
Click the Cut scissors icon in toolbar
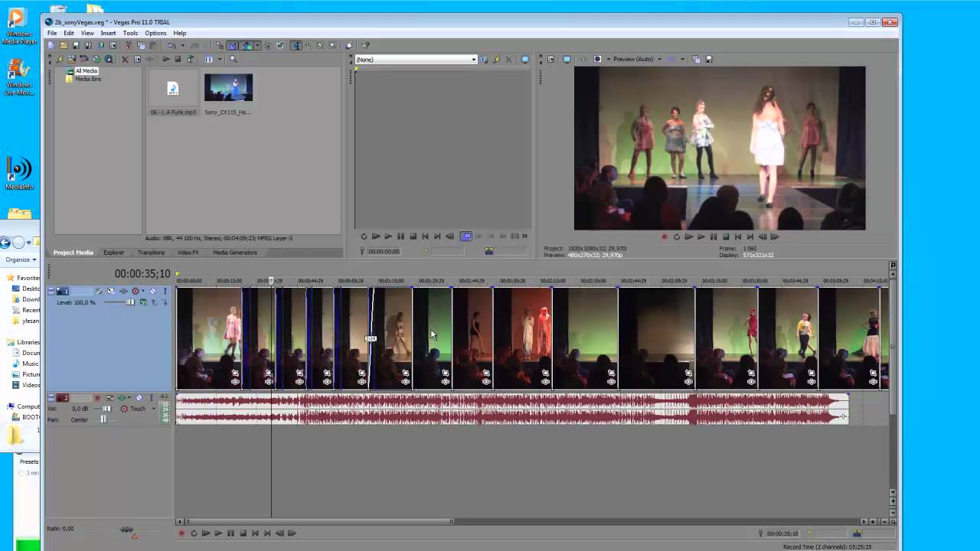tap(129, 45)
